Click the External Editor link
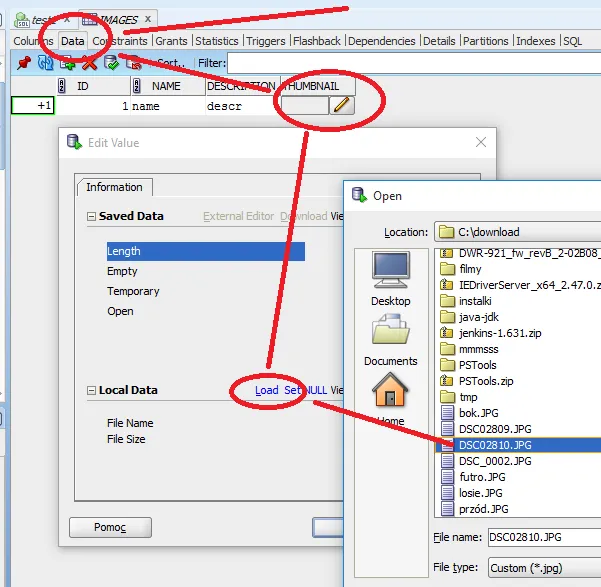Viewport: 601px width, 587px height. (238, 216)
